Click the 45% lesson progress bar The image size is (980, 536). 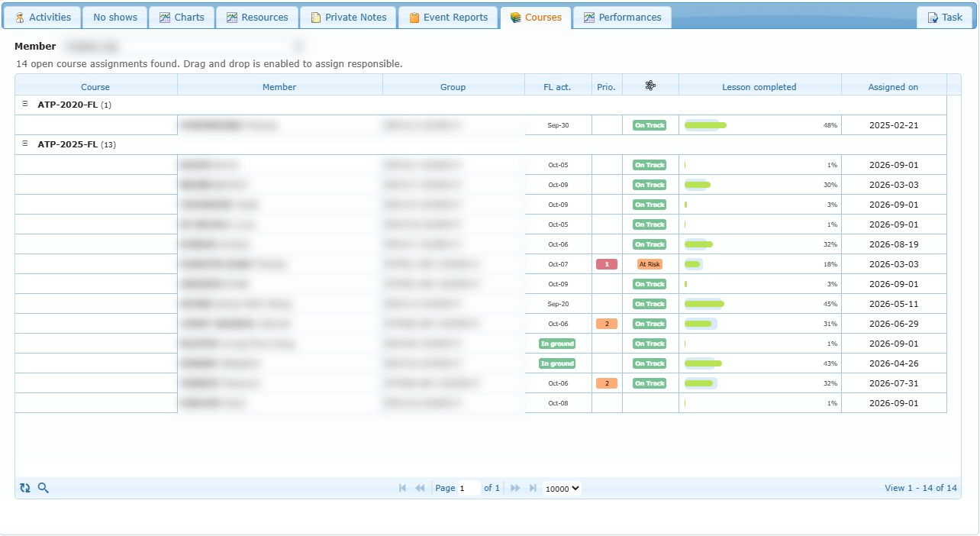point(704,304)
